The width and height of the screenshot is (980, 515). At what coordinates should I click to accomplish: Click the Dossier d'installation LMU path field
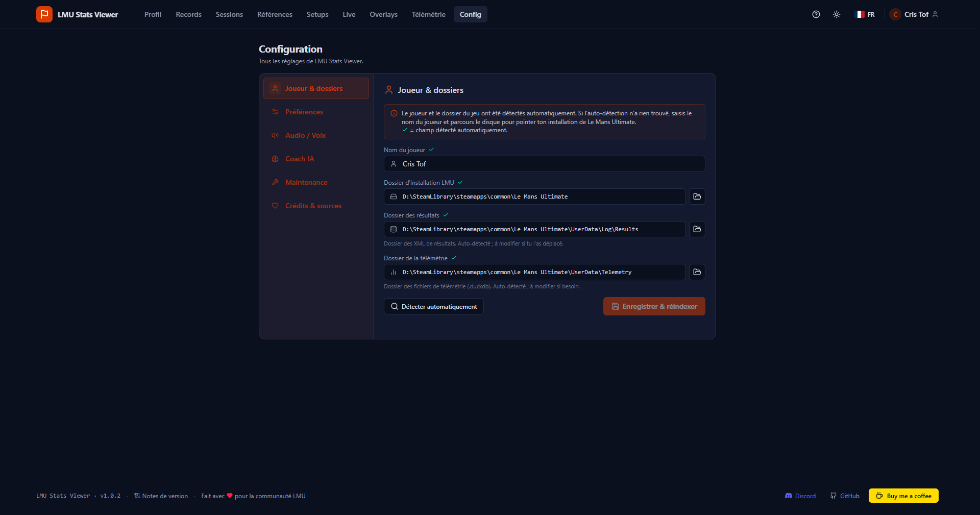534,197
